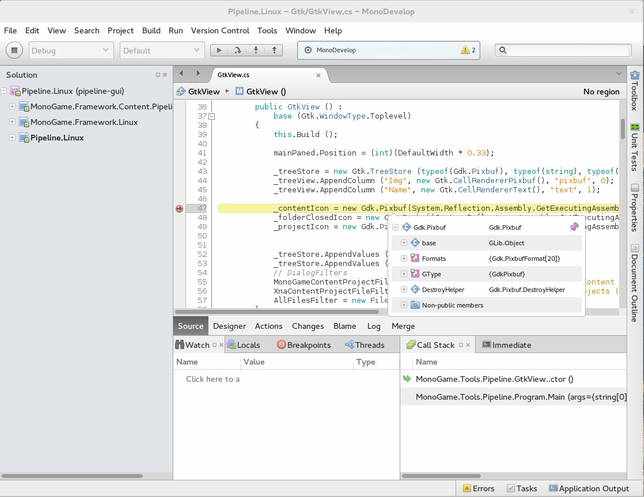Select the GtkView..ctor () stack frame
The width and height of the screenshot is (644, 497).
[494, 379]
